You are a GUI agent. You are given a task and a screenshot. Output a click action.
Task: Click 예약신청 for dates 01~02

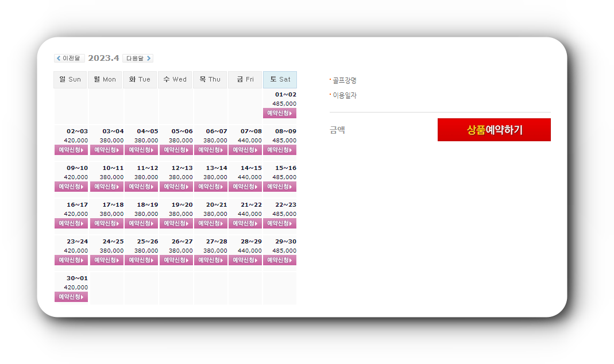(x=280, y=113)
